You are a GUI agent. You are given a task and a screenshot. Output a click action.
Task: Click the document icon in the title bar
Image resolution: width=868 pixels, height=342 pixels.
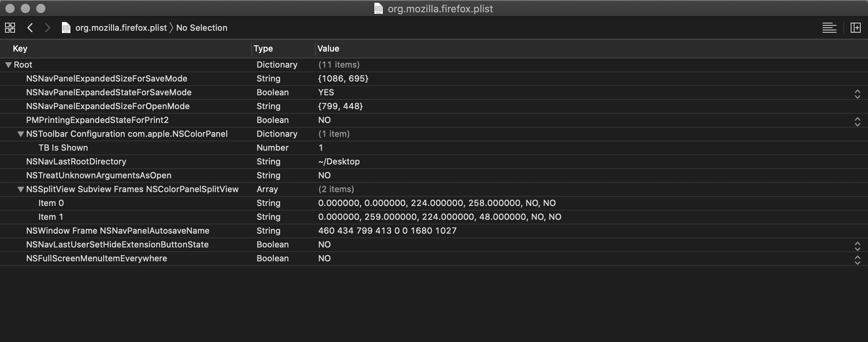tap(379, 8)
